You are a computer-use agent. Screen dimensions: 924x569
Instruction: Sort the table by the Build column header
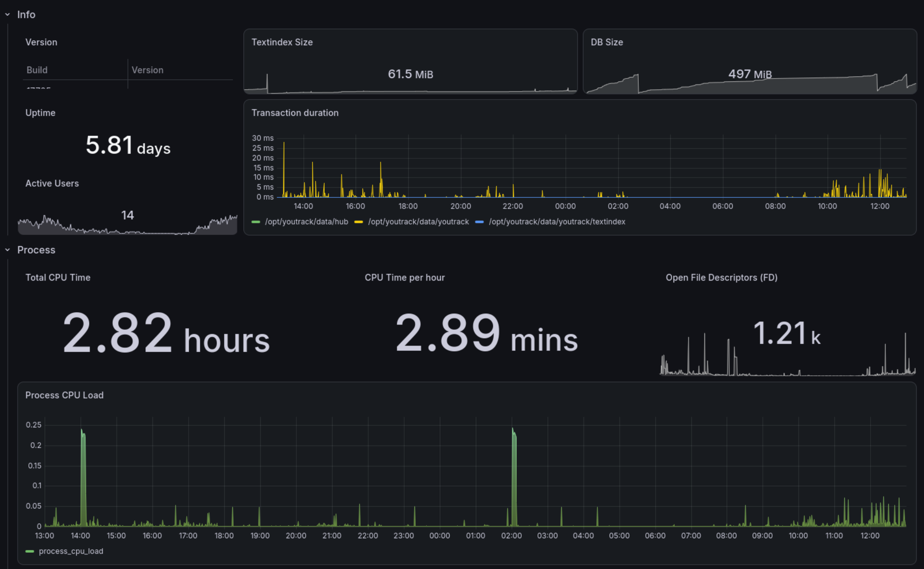pyautogui.click(x=37, y=70)
